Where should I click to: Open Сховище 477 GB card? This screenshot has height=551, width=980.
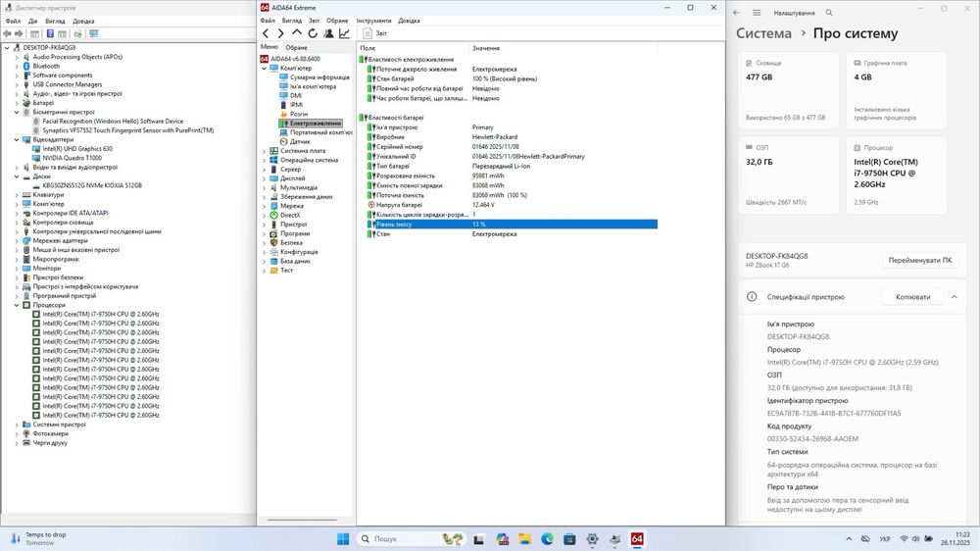click(788, 90)
